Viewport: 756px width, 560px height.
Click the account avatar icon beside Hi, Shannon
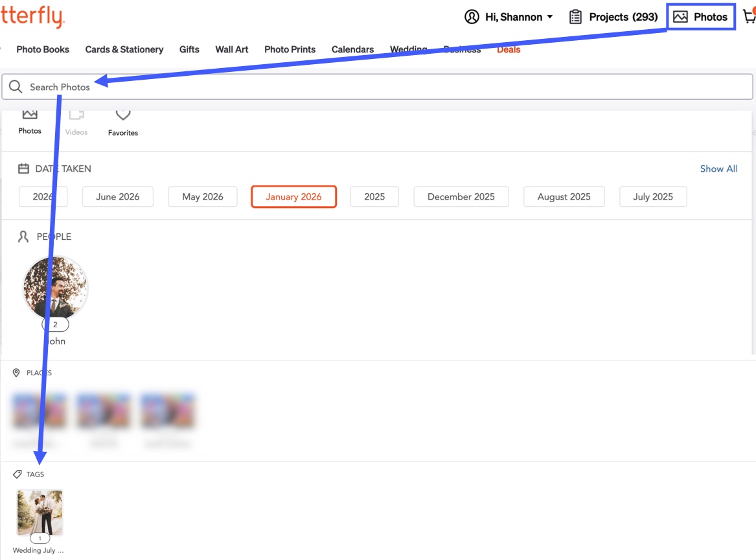(472, 17)
